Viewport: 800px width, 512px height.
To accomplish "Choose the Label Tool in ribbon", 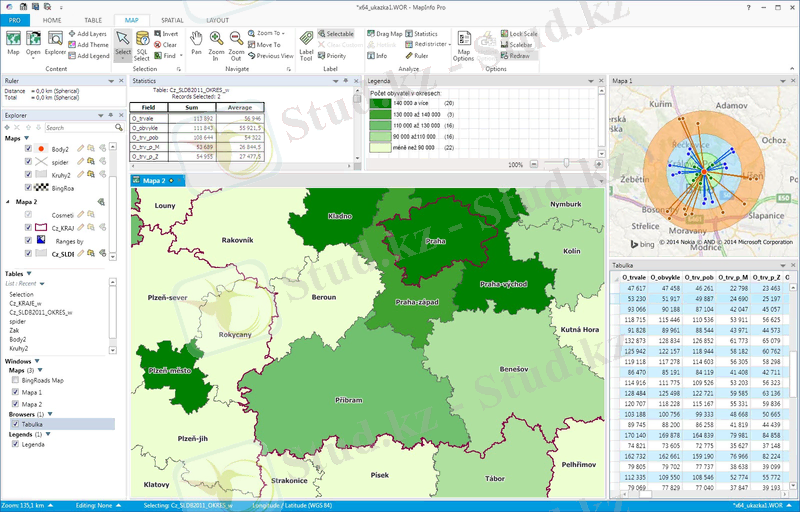I will [305, 45].
